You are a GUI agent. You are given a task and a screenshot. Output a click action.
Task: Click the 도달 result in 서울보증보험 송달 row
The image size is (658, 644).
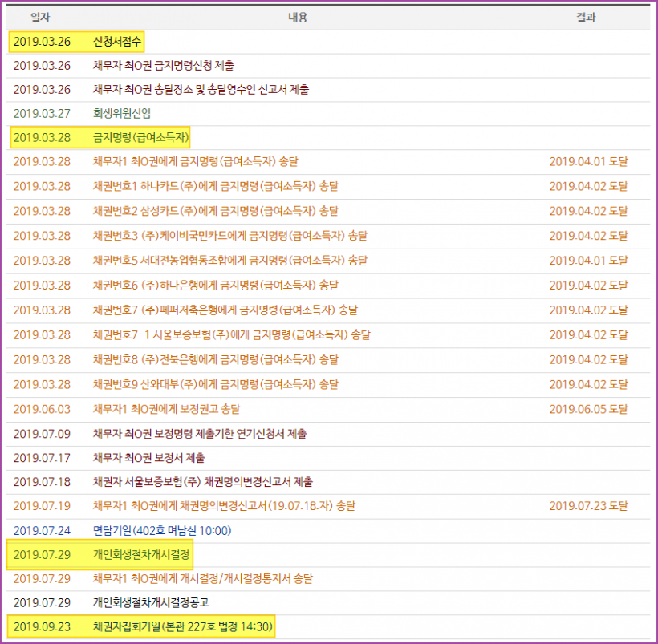tap(588, 334)
